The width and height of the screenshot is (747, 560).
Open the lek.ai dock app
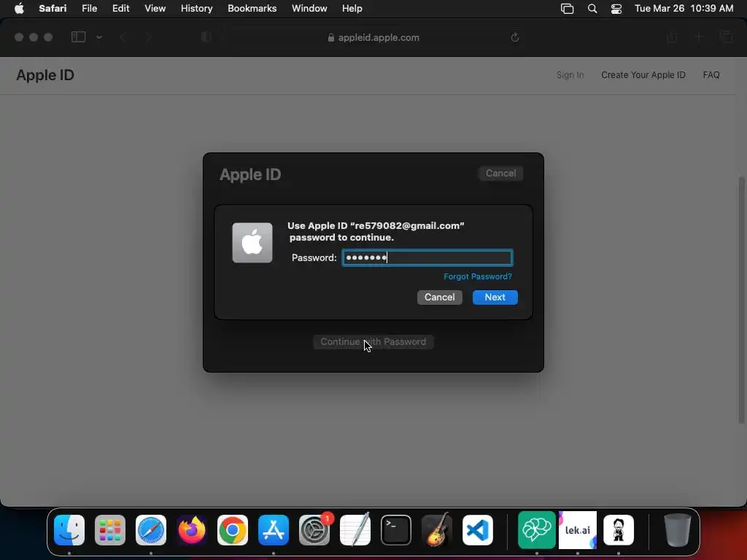click(578, 530)
